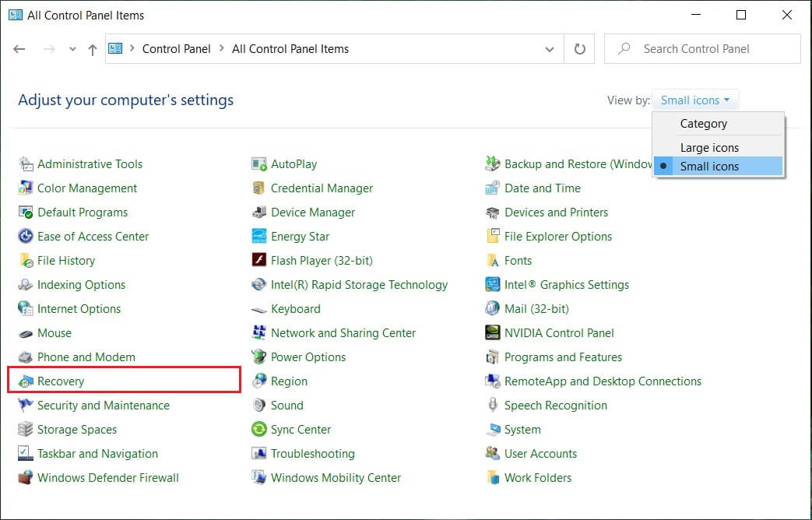The height and width of the screenshot is (520, 812).
Task: Go up one level with Up arrow
Action: 93,49
